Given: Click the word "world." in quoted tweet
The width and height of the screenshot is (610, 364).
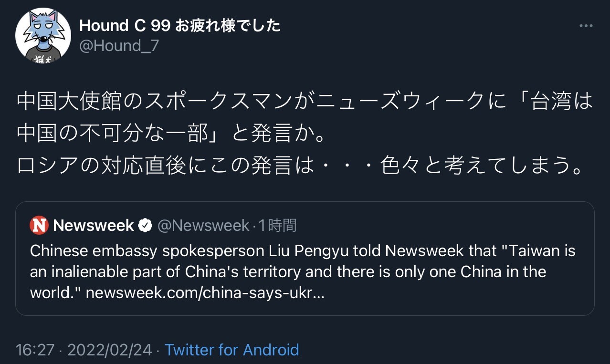Looking at the screenshot, I should click(x=55, y=293).
